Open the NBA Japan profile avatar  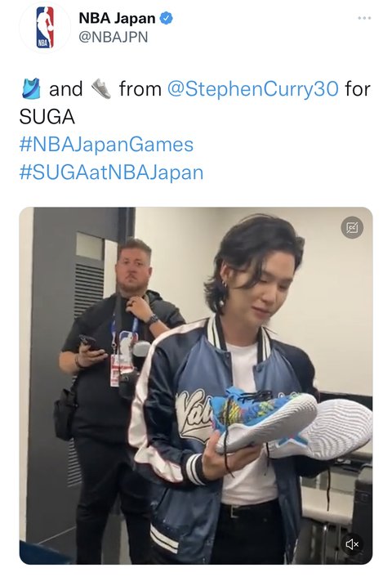[45, 28]
